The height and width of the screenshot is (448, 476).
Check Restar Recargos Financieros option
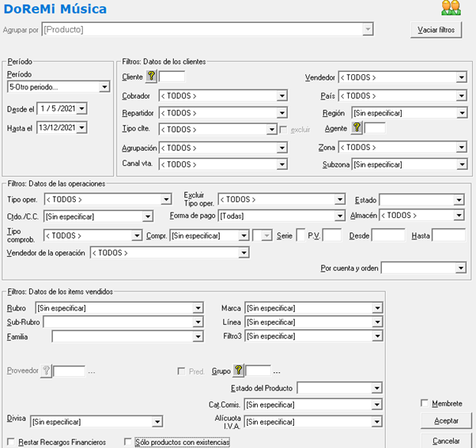[x=11, y=442]
